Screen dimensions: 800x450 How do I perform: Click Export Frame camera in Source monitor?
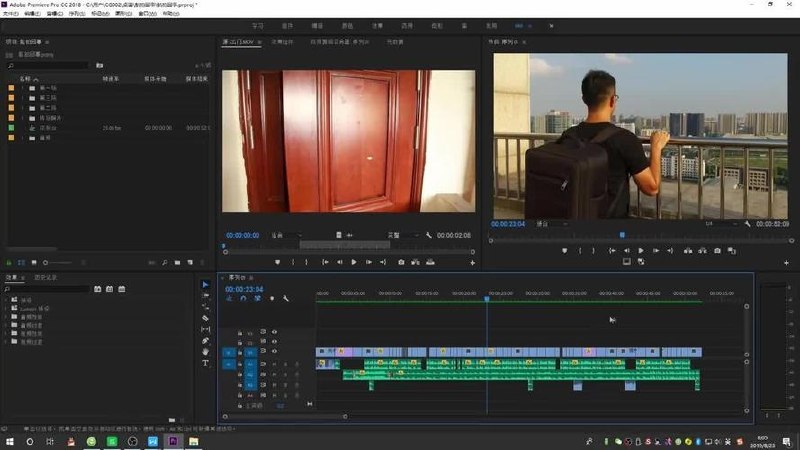[401, 262]
